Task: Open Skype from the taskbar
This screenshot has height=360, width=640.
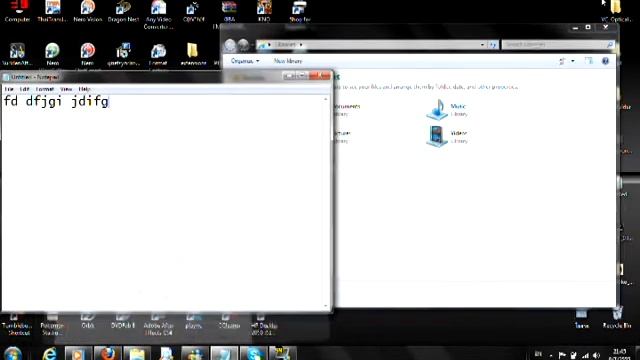Action: point(254,353)
